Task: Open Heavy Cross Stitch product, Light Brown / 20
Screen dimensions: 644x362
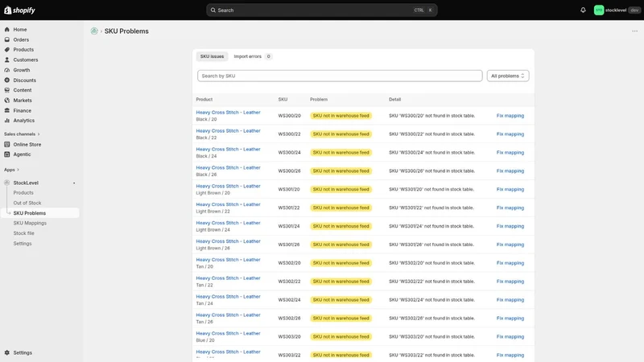Action: [229, 187]
